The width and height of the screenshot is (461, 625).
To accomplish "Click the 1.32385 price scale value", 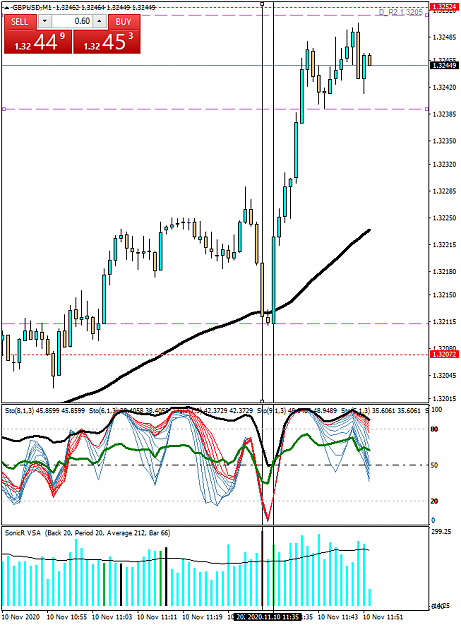I will pyautogui.click(x=444, y=114).
